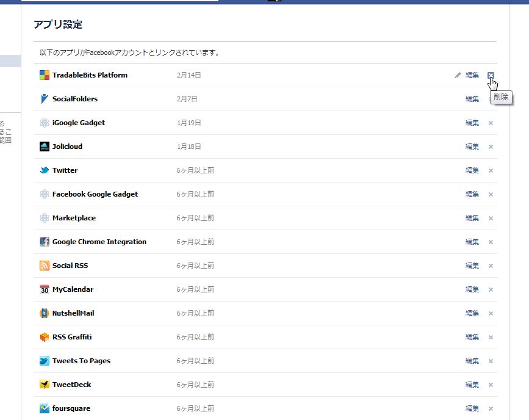Click the Jolicloud app icon

click(x=44, y=147)
